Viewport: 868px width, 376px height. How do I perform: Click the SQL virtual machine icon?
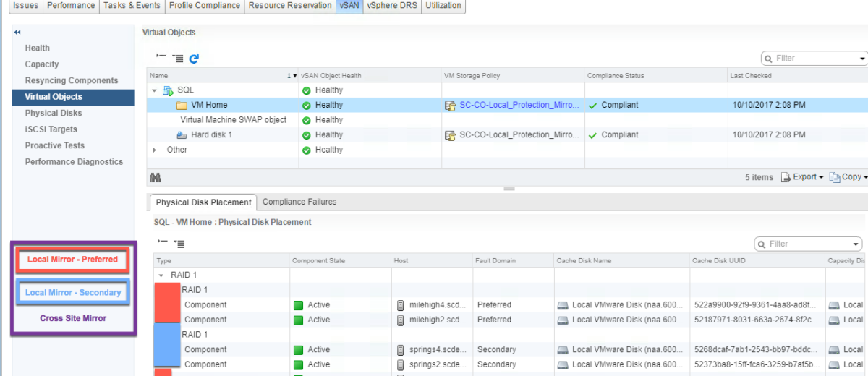pyautogui.click(x=168, y=90)
